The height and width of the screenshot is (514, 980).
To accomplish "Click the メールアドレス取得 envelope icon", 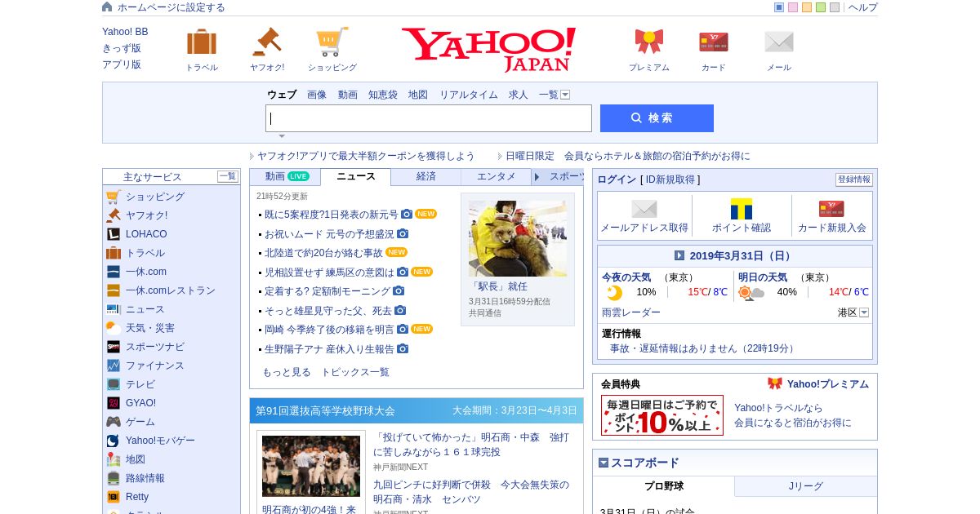I will tap(644, 209).
